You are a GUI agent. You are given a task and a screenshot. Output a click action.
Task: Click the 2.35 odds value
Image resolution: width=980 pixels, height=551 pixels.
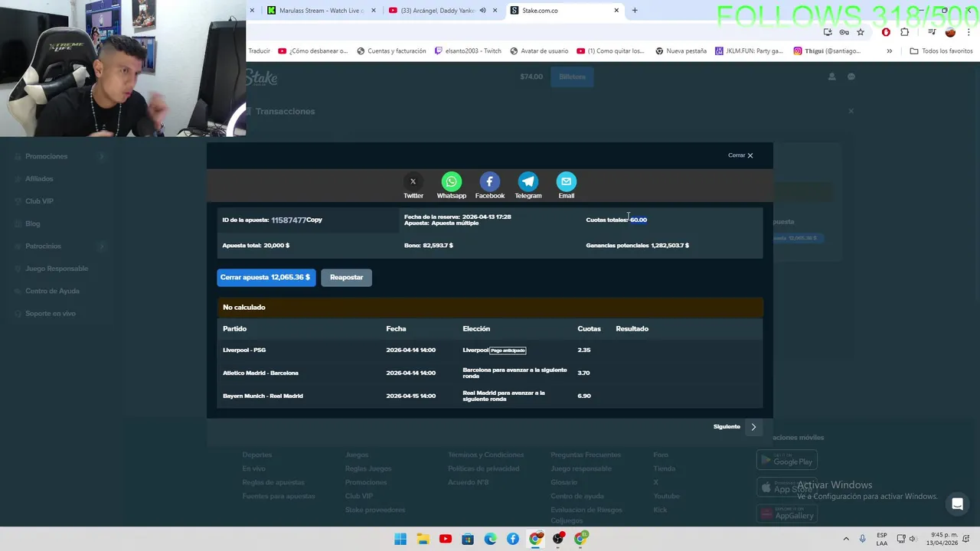pos(584,350)
